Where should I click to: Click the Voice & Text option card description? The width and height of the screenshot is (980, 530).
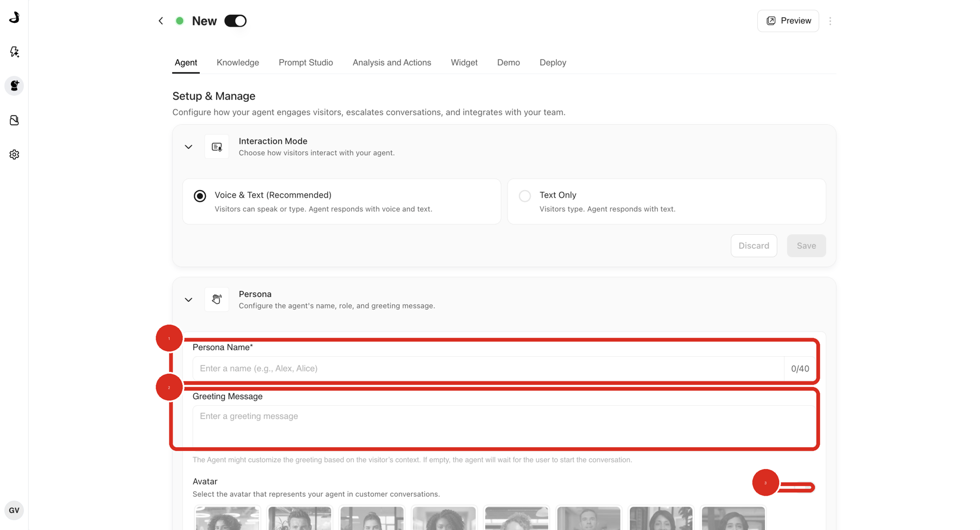[x=323, y=209]
